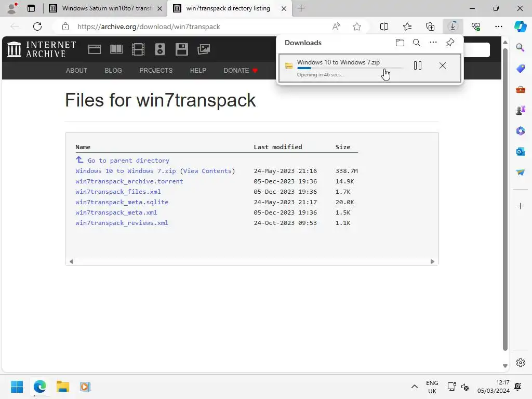Image resolution: width=532 pixels, height=399 pixels.
Task: Open Outlook in the sidebar
Action: (520, 152)
